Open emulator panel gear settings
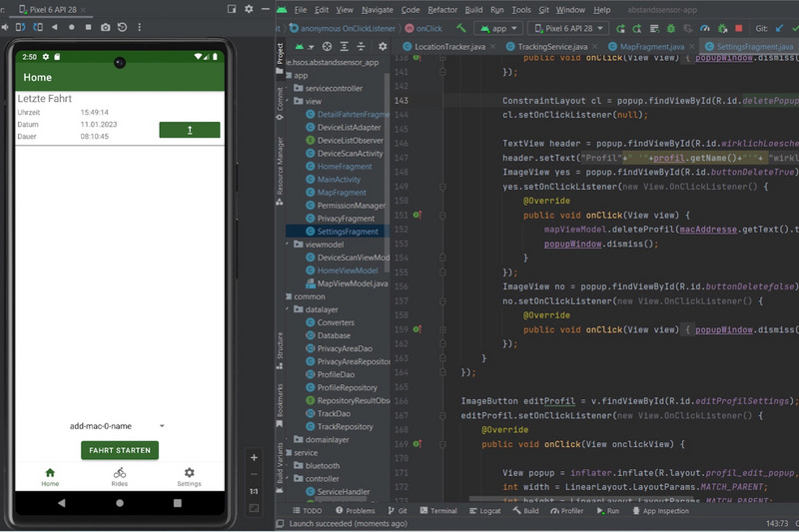 [249, 9]
